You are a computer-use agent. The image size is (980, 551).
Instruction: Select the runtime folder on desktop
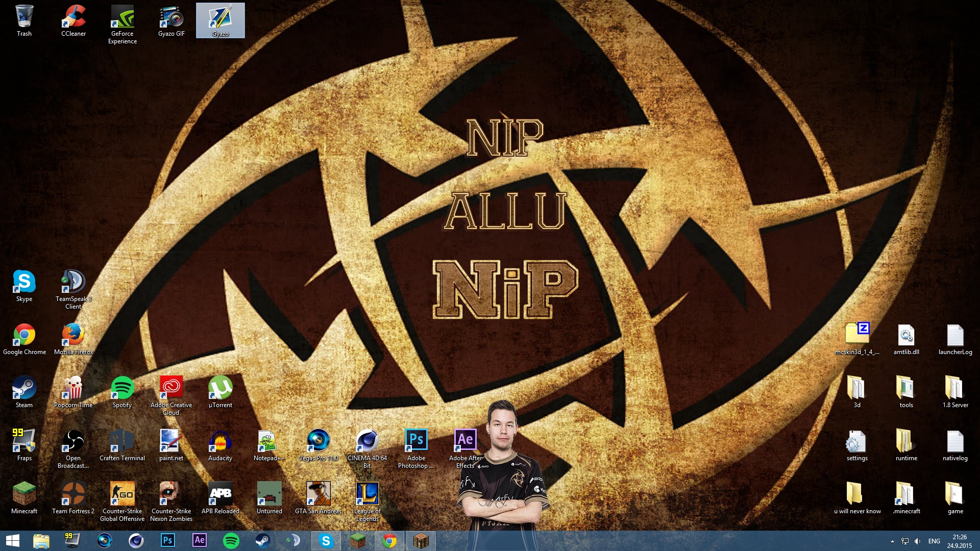coord(906,445)
